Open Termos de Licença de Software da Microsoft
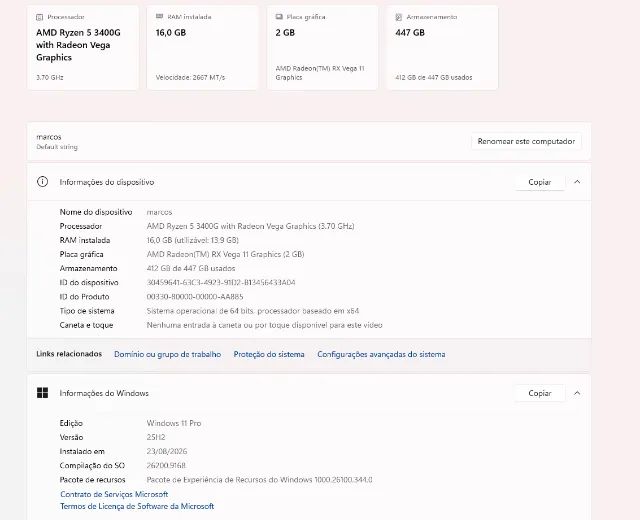This screenshot has width=640, height=520. (x=137, y=506)
